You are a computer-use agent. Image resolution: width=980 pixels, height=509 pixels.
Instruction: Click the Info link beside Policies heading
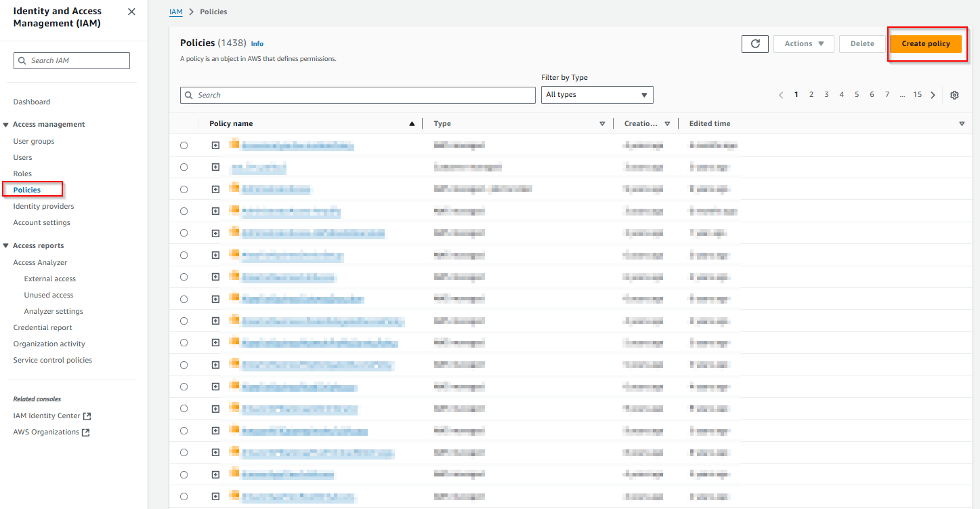(x=257, y=43)
